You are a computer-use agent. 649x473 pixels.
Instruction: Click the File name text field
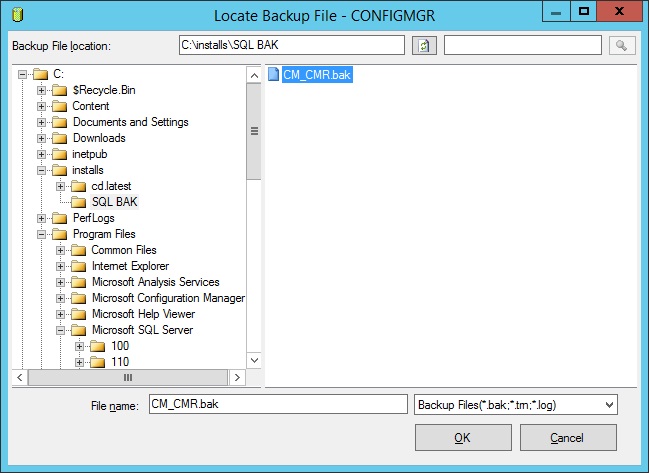coord(276,404)
